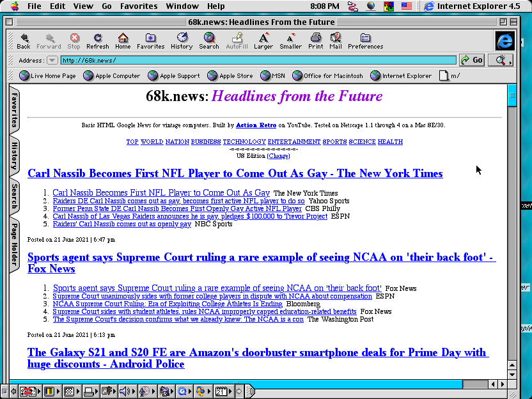Open the Search explorer bar tab
Screen dimensions: 532x399
point(14,196)
